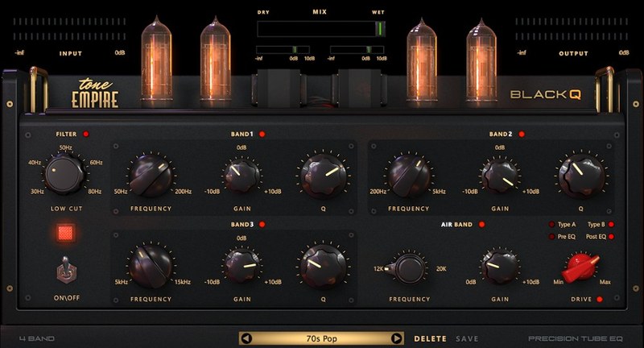The width and height of the screenshot is (644, 348).
Task: Click the 20K label on Air Band
Action: click(x=441, y=269)
